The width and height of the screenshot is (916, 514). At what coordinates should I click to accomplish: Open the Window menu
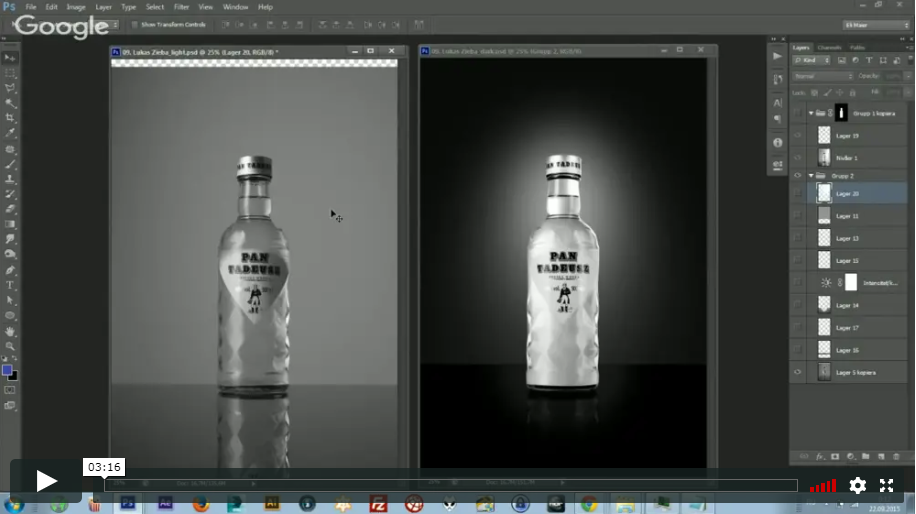coord(235,7)
